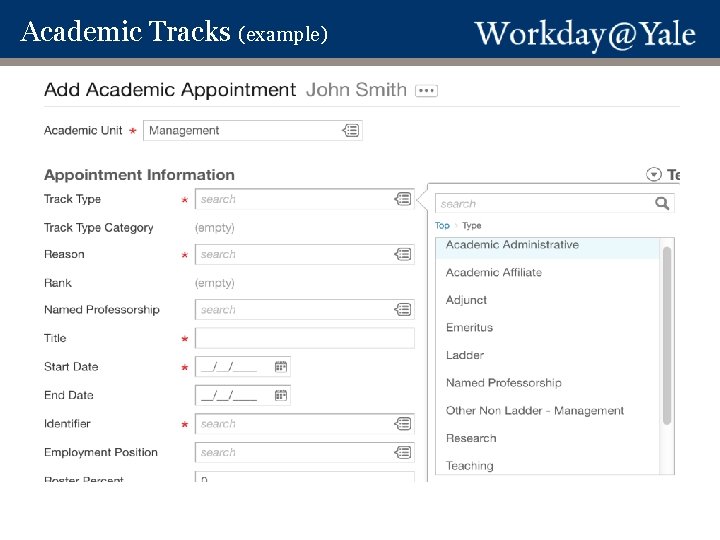Click the track type list scrollbar

[667, 335]
